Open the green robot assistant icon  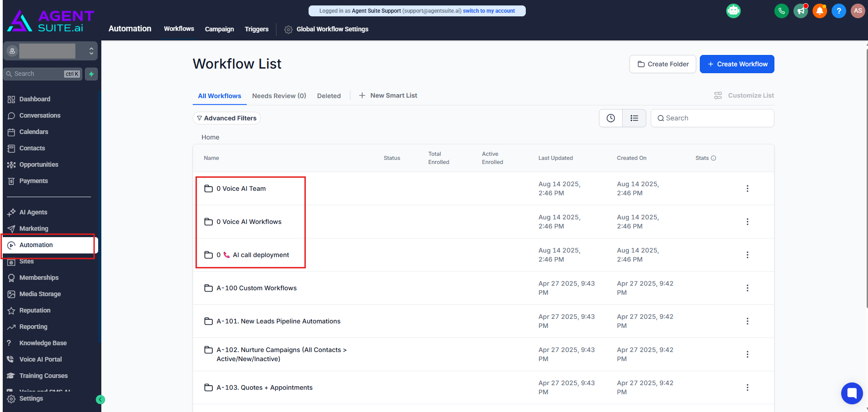tap(733, 10)
